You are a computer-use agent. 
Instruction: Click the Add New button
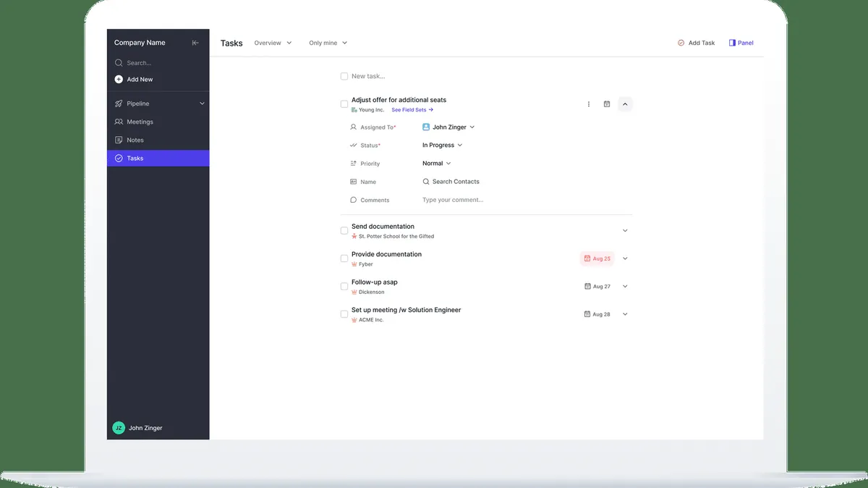pyautogui.click(x=134, y=80)
